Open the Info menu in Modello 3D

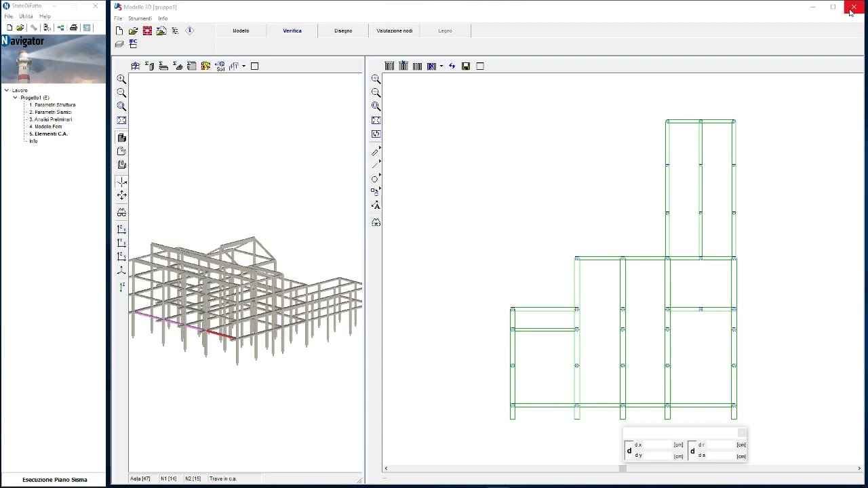click(x=163, y=18)
